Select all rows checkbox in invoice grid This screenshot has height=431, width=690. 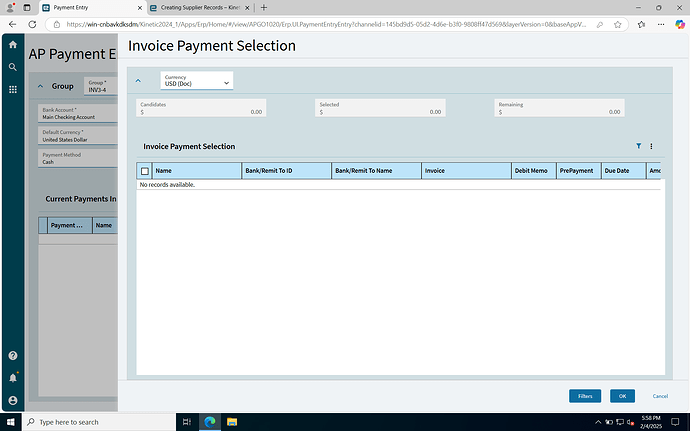click(145, 171)
